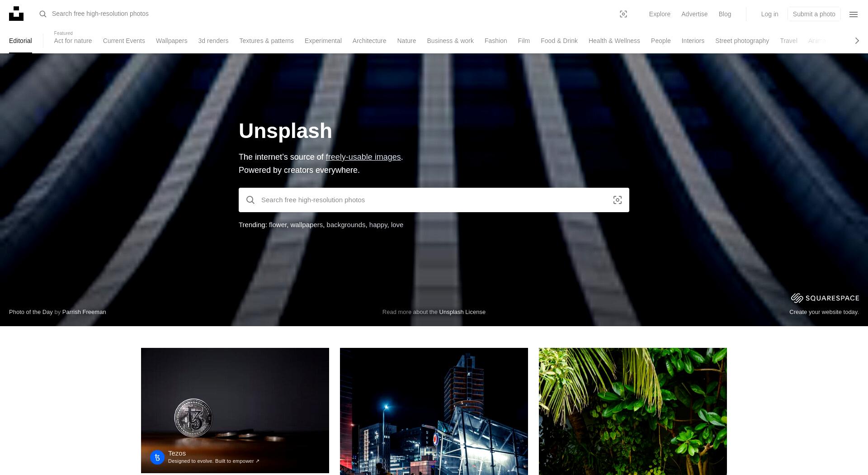The image size is (868, 475).
Task: Select trending term backgrounds
Action: tap(346, 225)
